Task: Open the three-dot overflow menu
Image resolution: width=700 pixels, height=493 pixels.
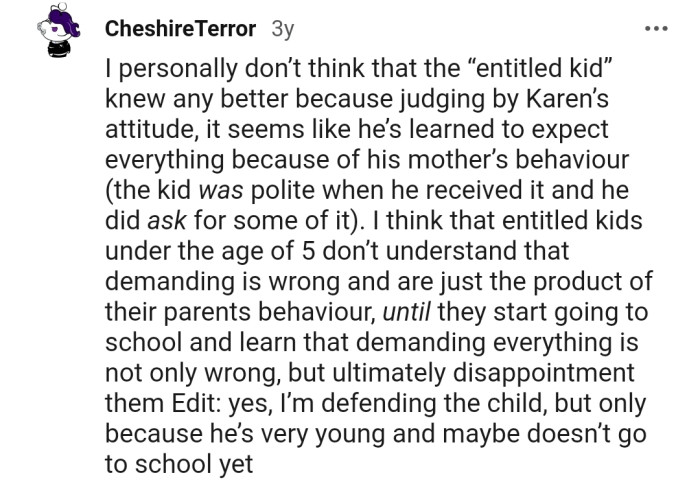Action: click(x=656, y=29)
